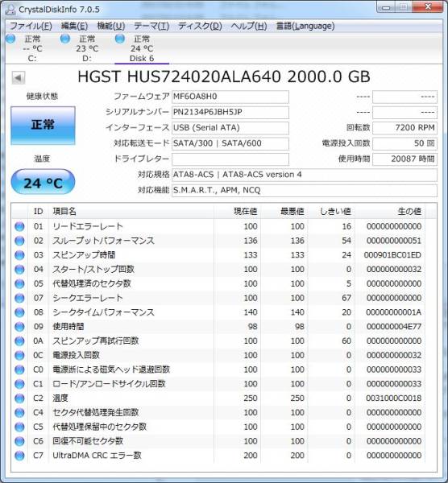Click the status icon for ID C7

(19, 456)
